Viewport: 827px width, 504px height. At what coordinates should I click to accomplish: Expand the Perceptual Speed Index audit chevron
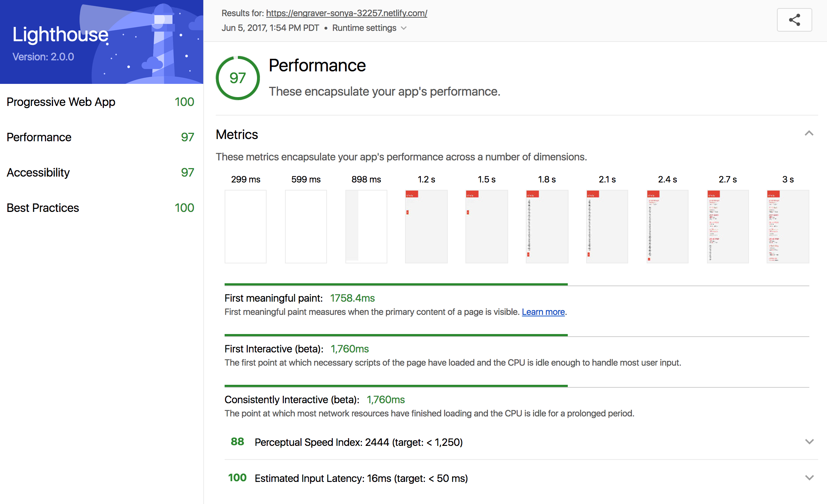tap(809, 441)
